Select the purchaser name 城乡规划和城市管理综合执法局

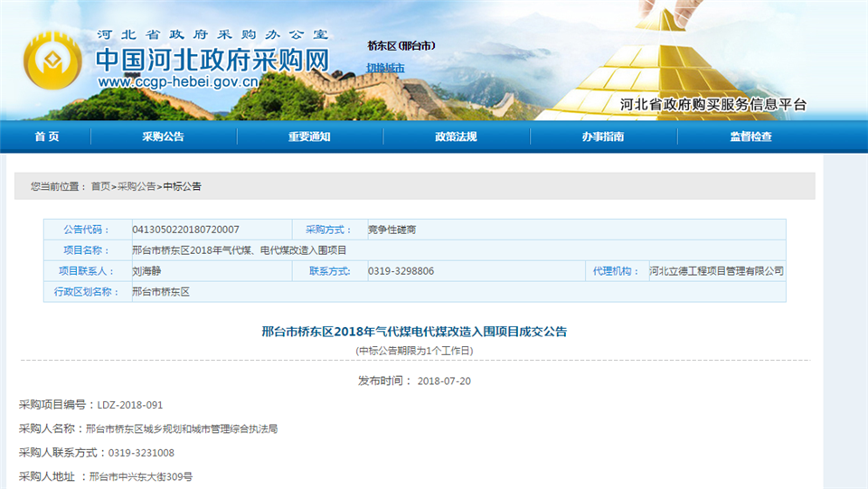pos(211,428)
